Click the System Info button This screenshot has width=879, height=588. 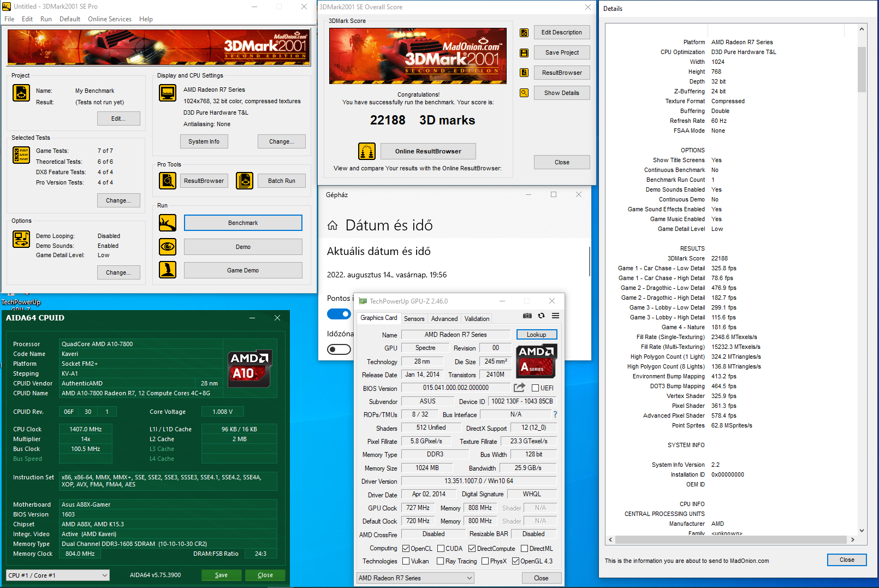tap(204, 141)
